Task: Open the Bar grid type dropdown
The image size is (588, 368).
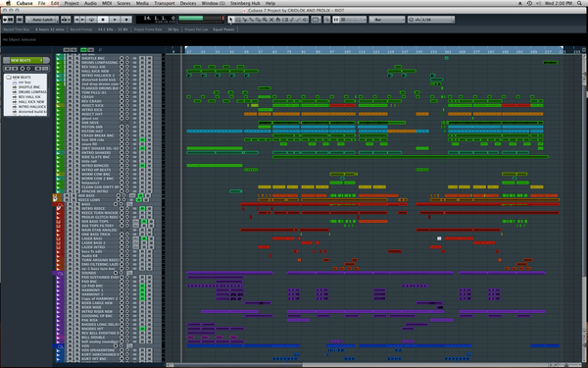Action: 387,20
